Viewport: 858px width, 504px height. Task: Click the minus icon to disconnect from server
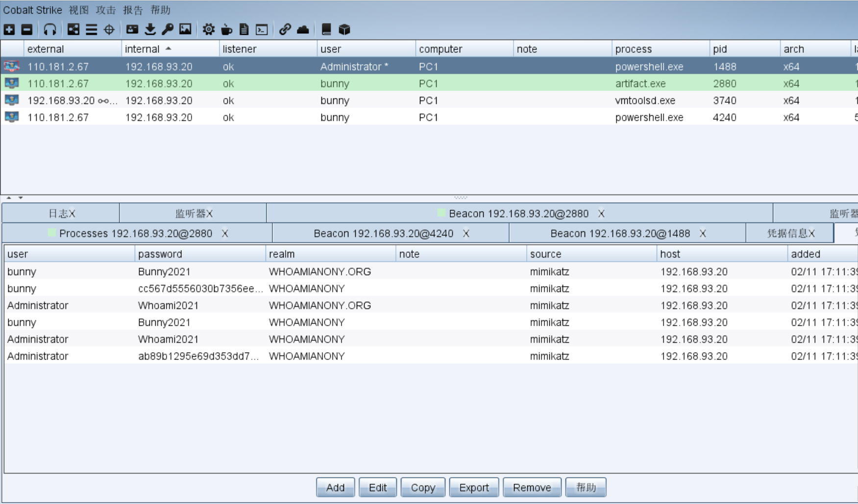(x=27, y=29)
